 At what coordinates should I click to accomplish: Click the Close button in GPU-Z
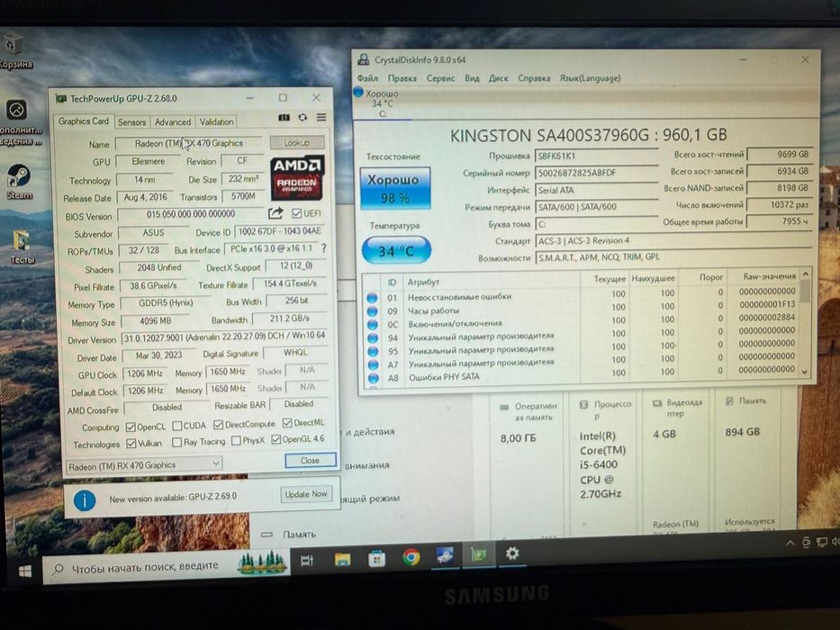(x=311, y=460)
